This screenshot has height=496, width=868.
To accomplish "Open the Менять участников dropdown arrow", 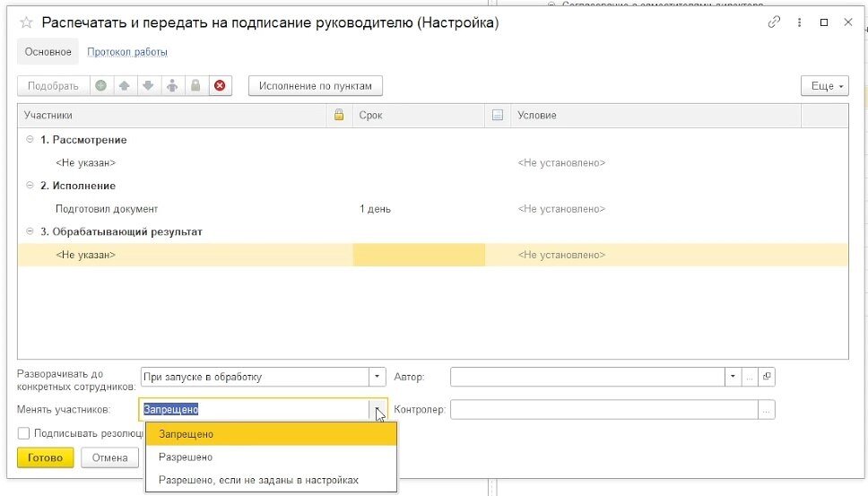I will (x=378, y=410).
